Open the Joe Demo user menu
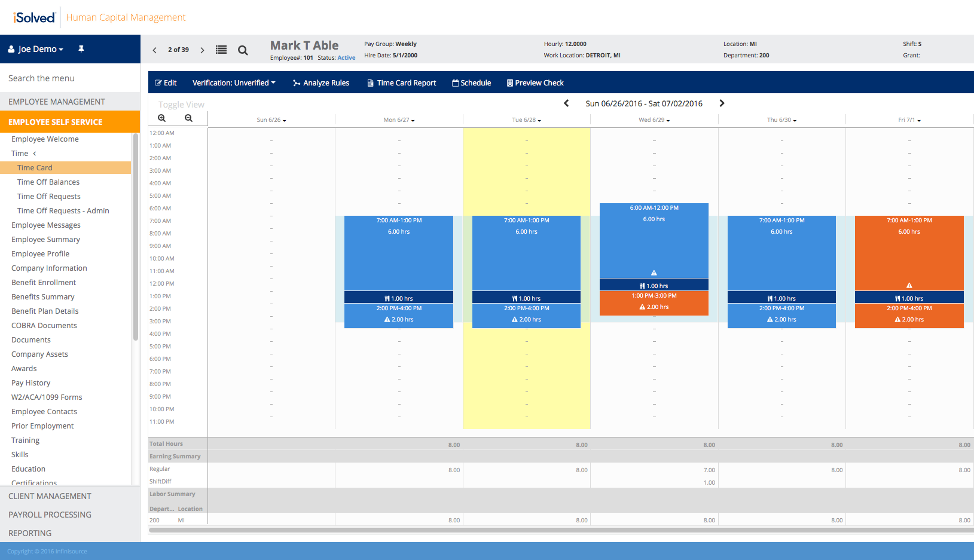 (x=36, y=49)
